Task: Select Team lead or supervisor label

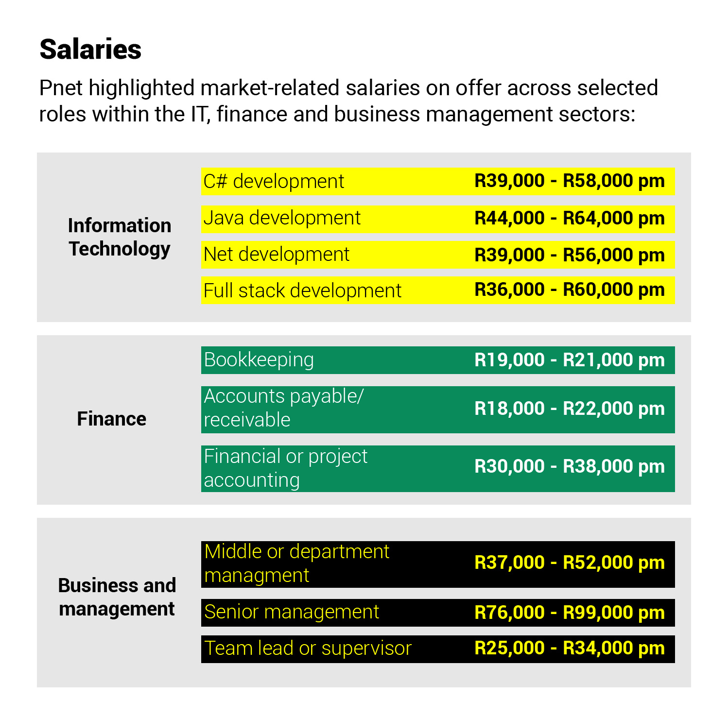Action: click(x=308, y=649)
